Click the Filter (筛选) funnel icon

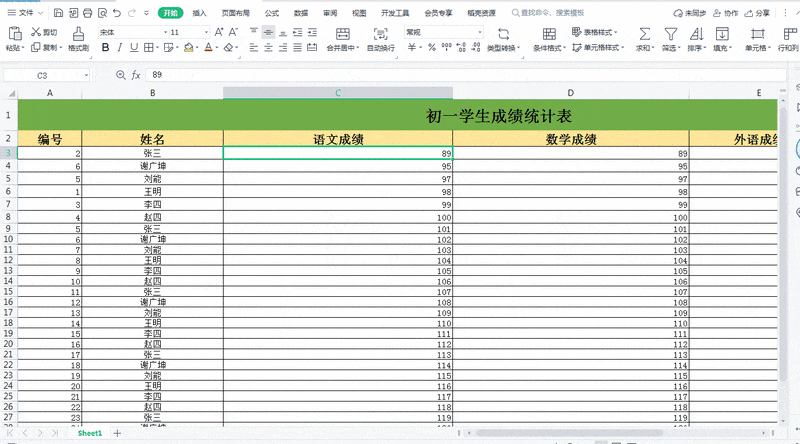pyautogui.click(x=671, y=34)
